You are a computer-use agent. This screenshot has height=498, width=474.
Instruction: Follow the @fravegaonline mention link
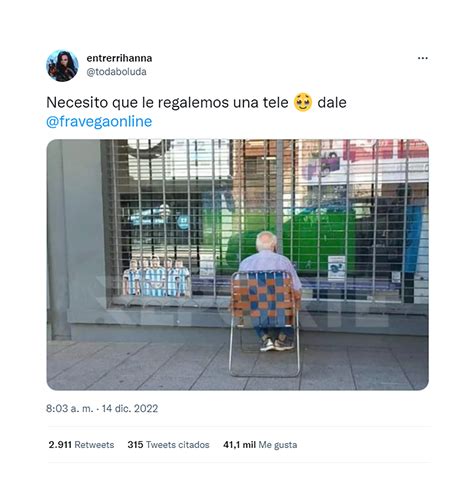click(x=99, y=122)
